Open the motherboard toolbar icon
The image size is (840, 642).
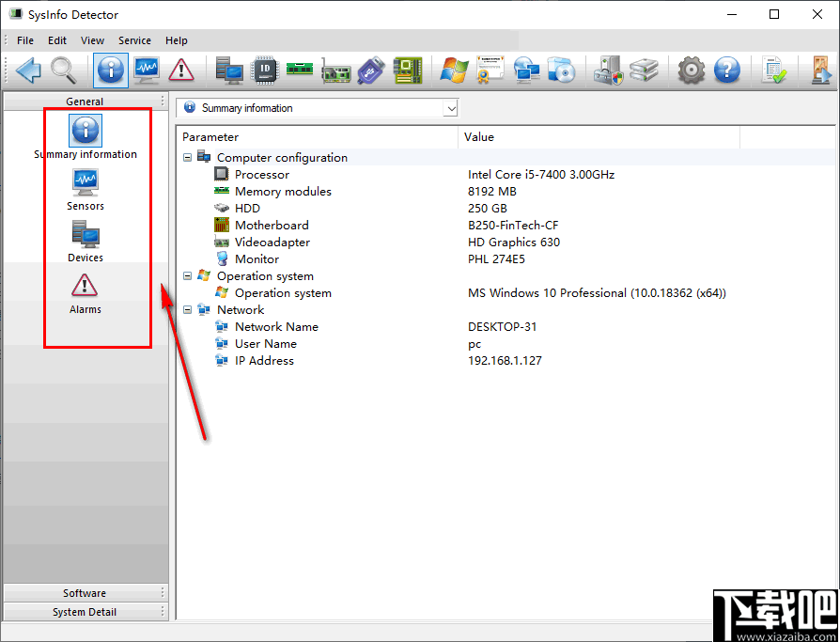(408, 70)
